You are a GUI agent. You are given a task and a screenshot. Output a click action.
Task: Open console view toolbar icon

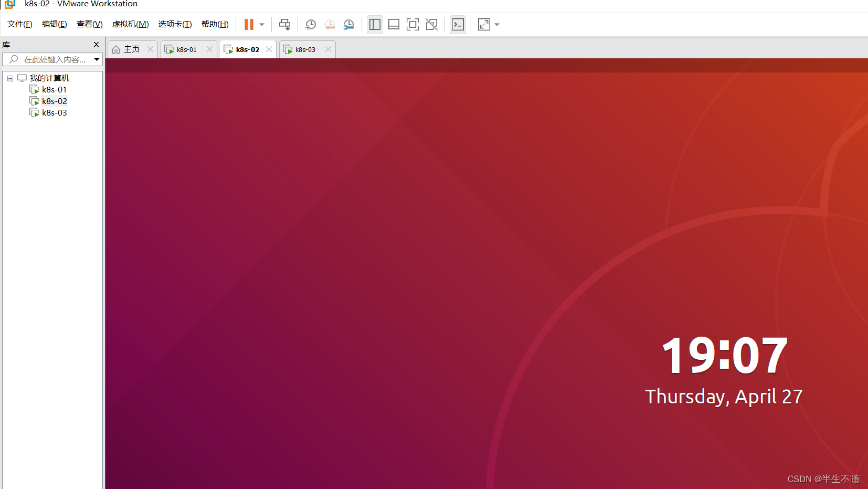[458, 24]
